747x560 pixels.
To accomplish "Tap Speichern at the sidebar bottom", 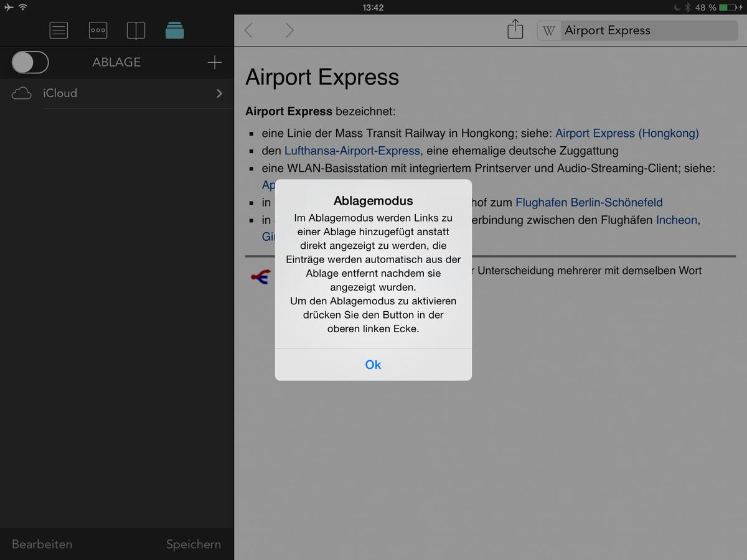I will pyautogui.click(x=194, y=544).
